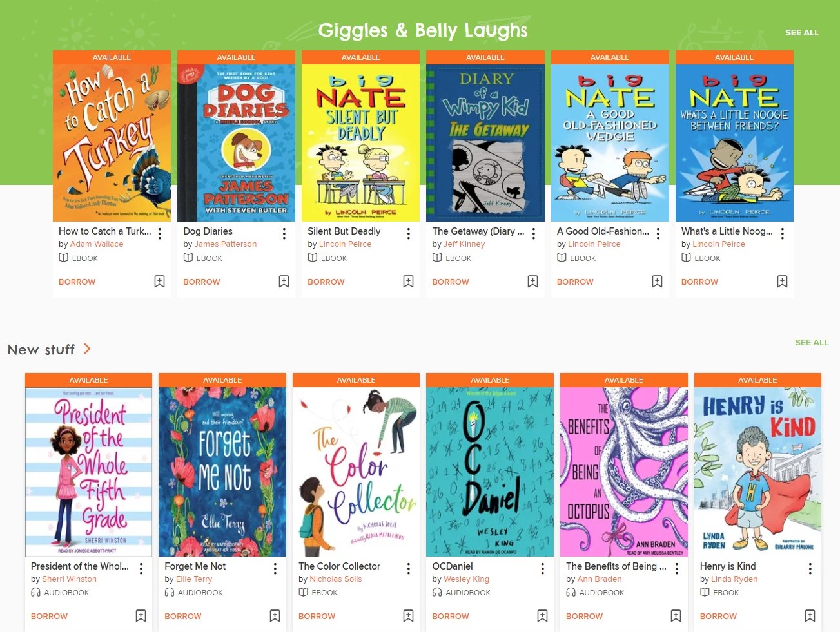Add Dog Diaries to wish list
Viewport: 840px width, 632px height.
click(x=284, y=282)
